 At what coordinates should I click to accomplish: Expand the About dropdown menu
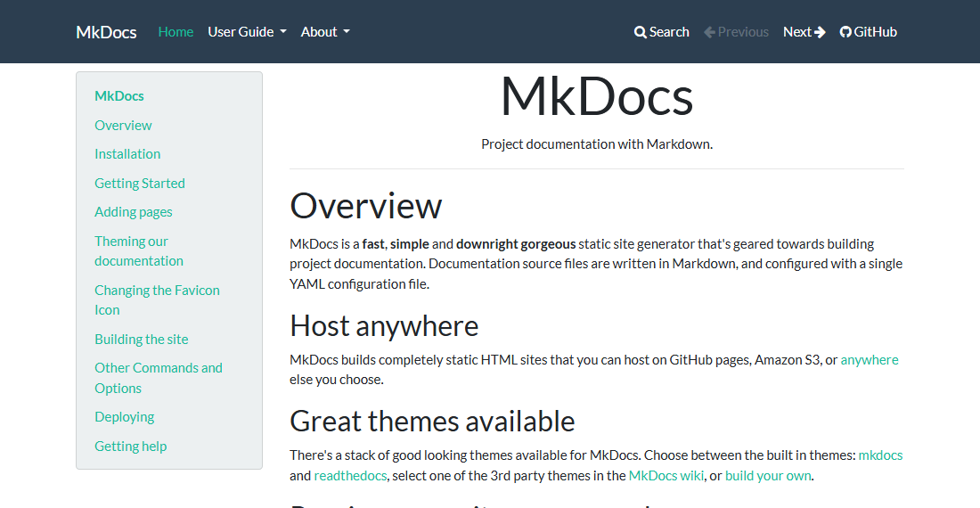click(325, 32)
